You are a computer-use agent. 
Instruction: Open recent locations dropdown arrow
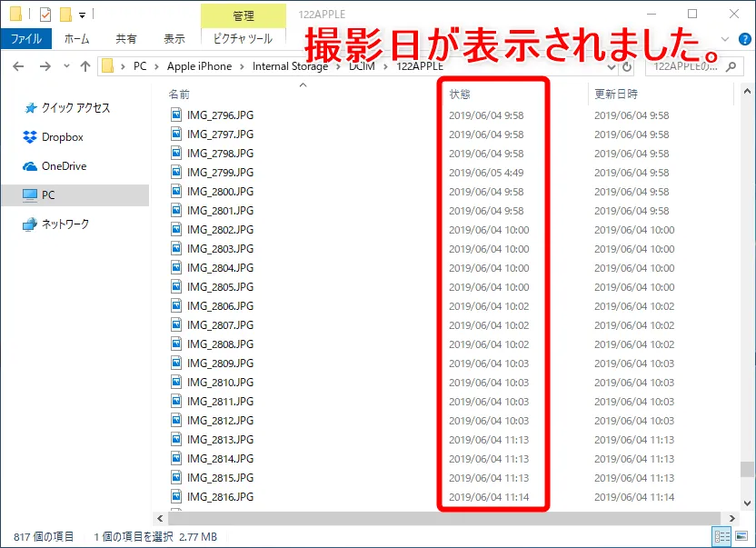point(66,66)
